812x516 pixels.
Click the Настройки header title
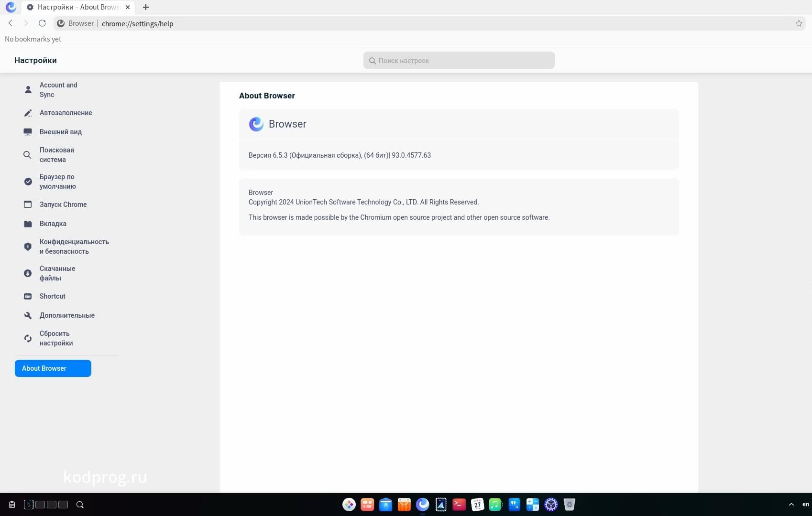(35, 60)
